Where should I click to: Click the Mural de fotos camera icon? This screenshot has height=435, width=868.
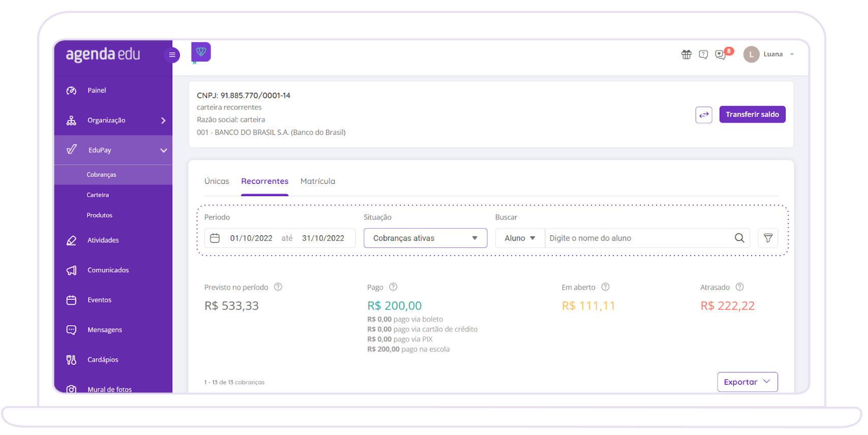[72, 389]
